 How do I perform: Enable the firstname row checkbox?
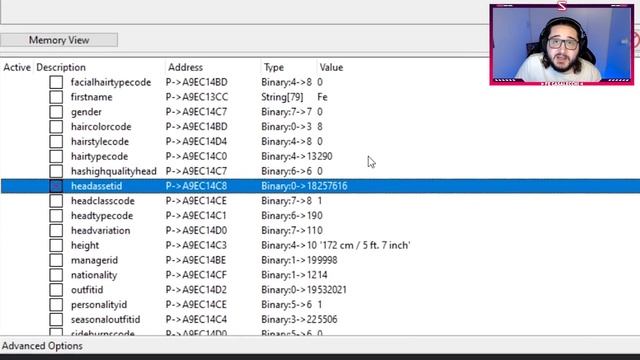tap(56, 97)
